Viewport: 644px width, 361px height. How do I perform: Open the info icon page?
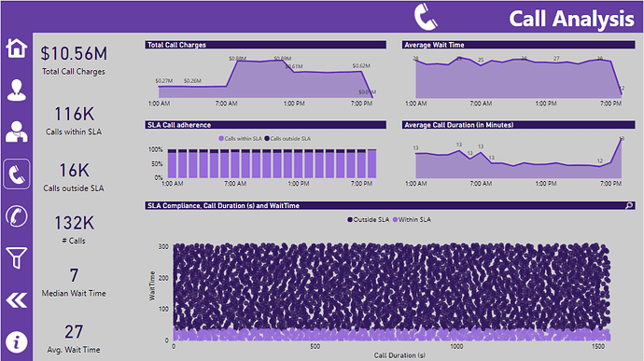(17, 342)
